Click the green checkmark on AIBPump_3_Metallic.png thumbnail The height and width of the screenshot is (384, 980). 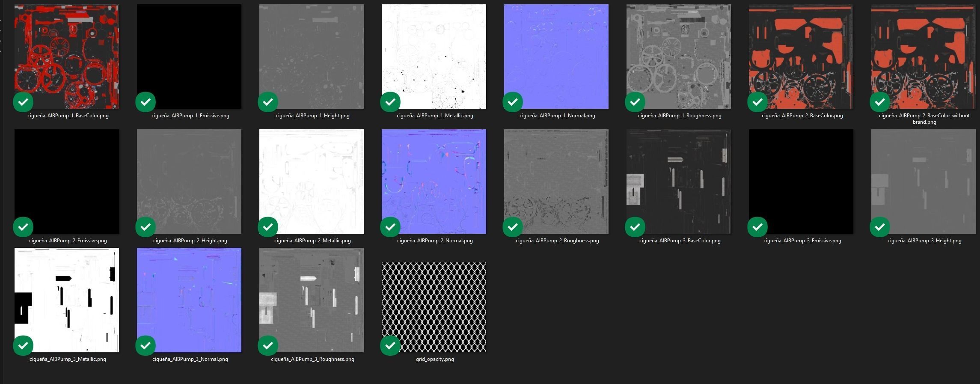(x=23, y=345)
